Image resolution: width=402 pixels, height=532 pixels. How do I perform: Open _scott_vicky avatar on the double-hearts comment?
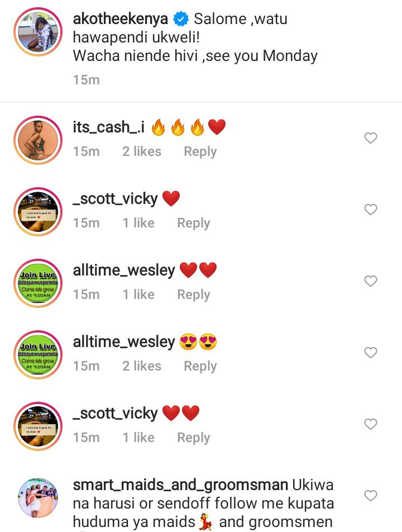38,426
